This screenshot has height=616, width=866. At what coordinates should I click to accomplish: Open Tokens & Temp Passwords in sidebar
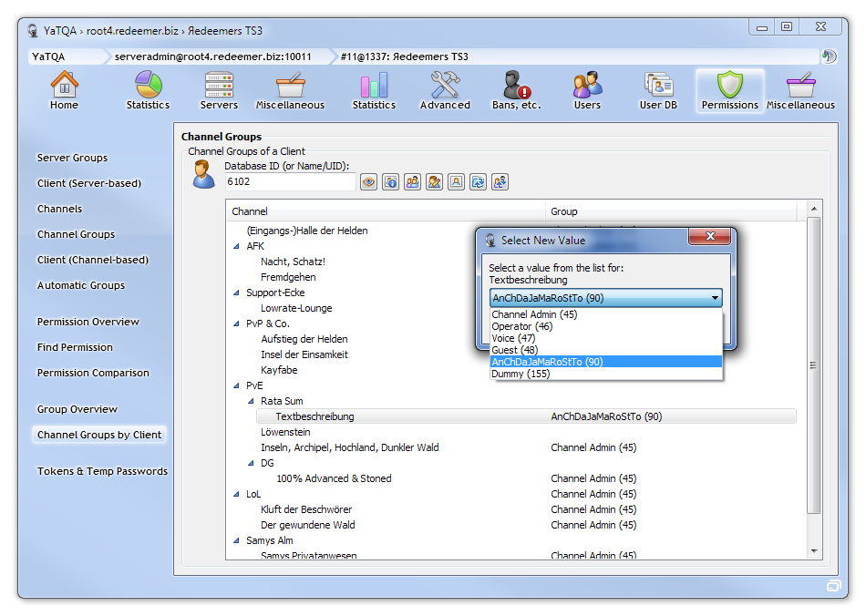[102, 471]
